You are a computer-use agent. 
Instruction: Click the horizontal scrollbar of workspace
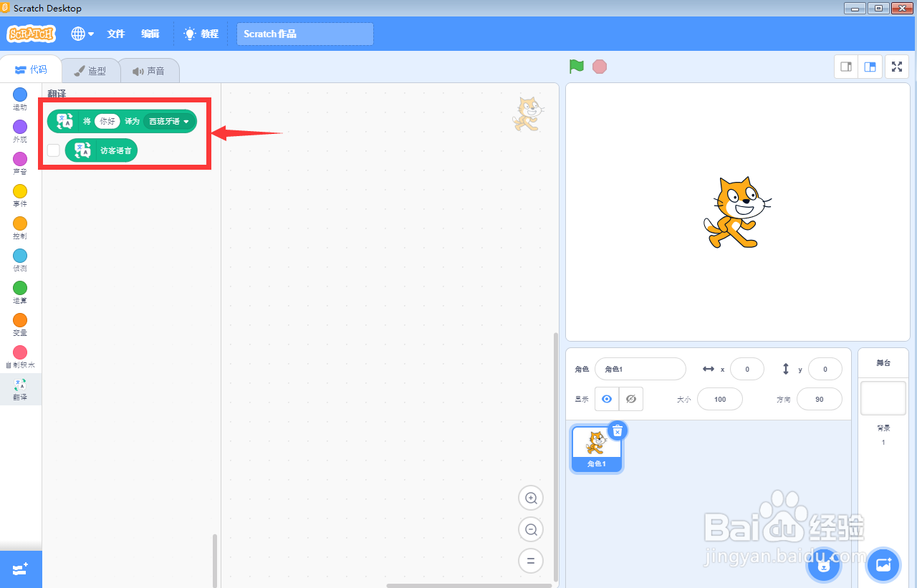tap(469, 586)
